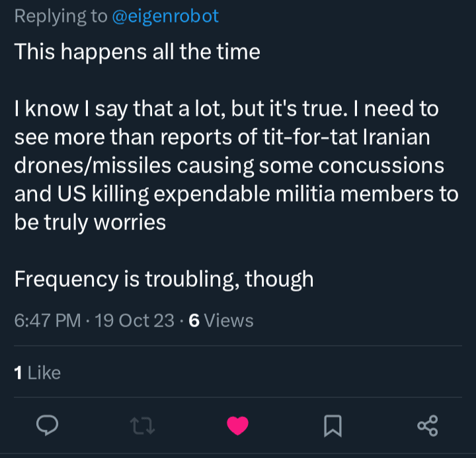
Task: Open the @eigenrobot profile link
Action: pyautogui.click(x=165, y=17)
